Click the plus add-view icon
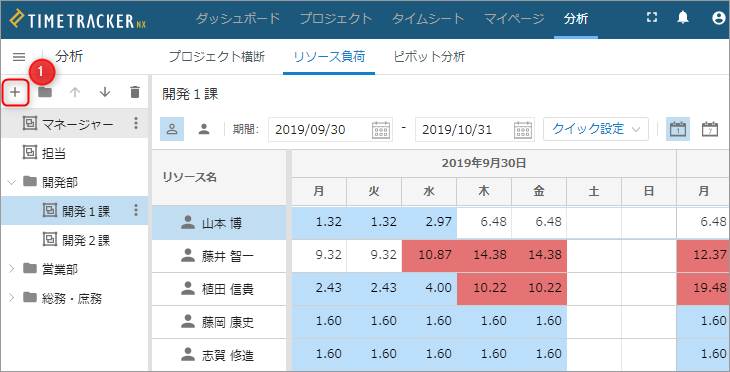The width and height of the screenshot is (730, 372). pos(15,92)
